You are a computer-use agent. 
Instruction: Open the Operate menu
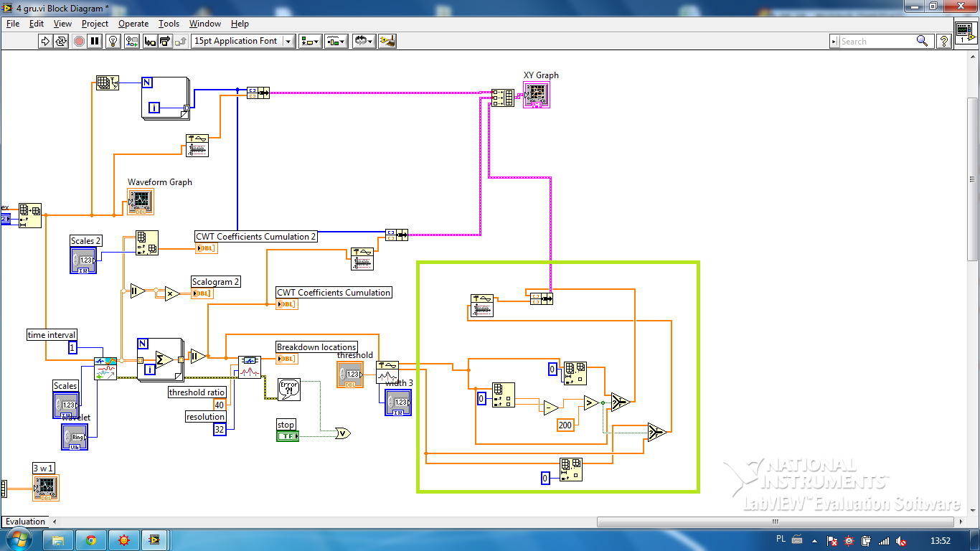coord(133,24)
